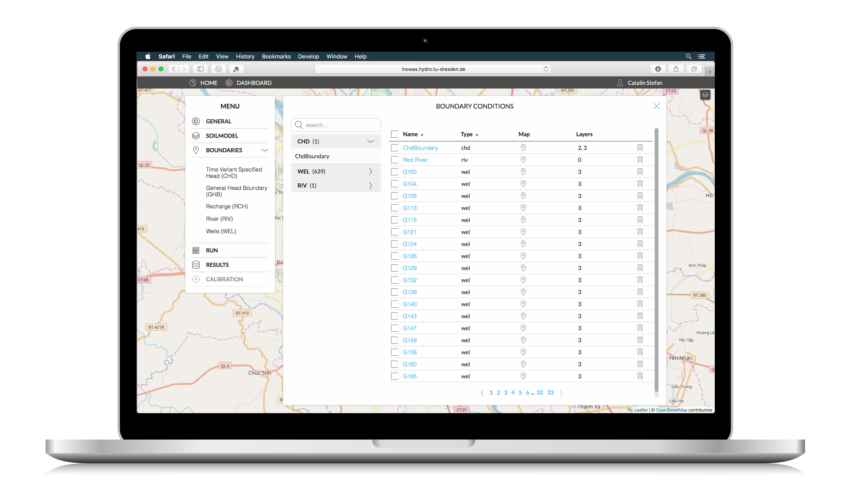The image size is (853, 504).
Task: Go to page 33 in pagination
Action: pos(550,393)
